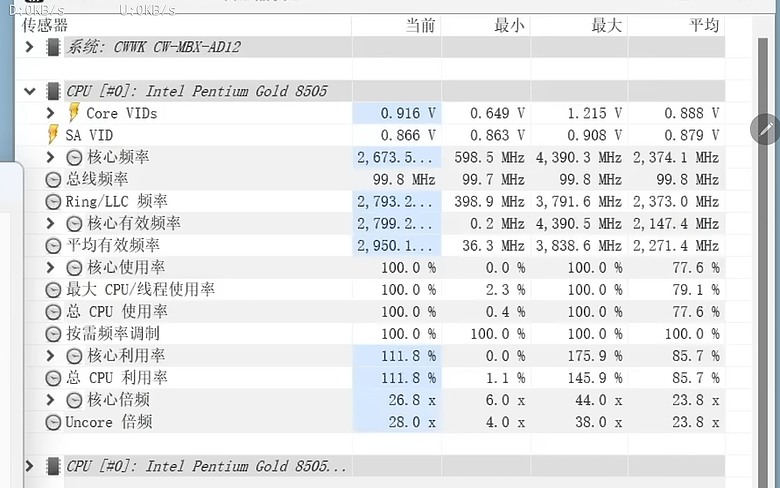Click the clock icon beside Uncore 倍频
The width and height of the screenshot is (780, 488).
point(53,422)
